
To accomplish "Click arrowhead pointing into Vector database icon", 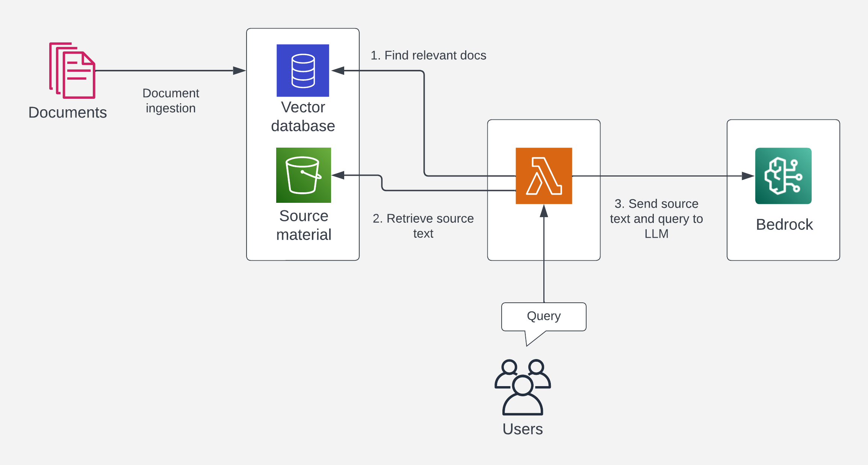I will point(338,71).
